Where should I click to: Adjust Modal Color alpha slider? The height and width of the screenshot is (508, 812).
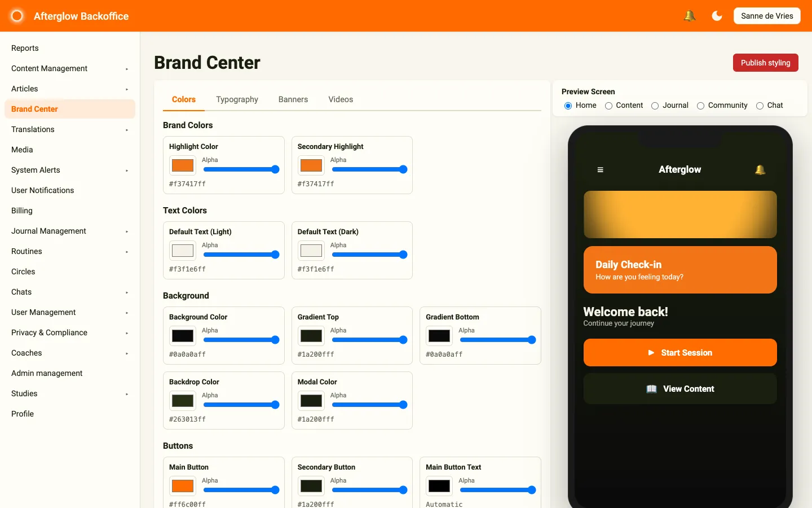[369, 405]
